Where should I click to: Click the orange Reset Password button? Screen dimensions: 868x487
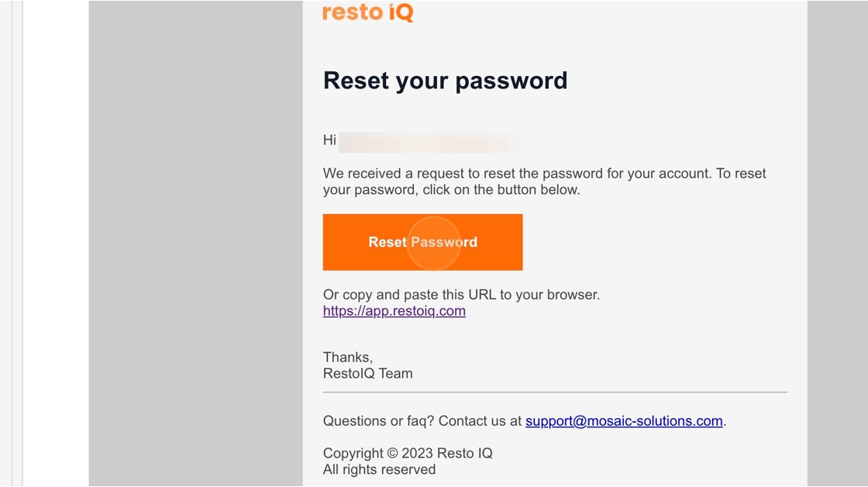pyautogui.click(x=422, y=242)
